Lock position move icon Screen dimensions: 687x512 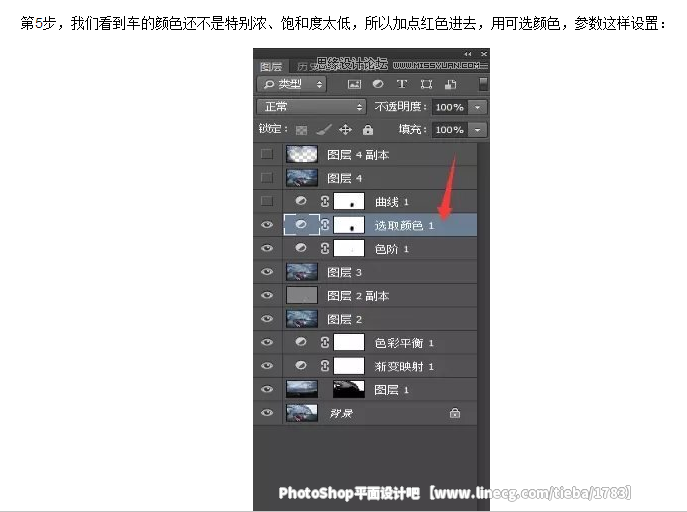pyautogui.click(x=345, y=130)
